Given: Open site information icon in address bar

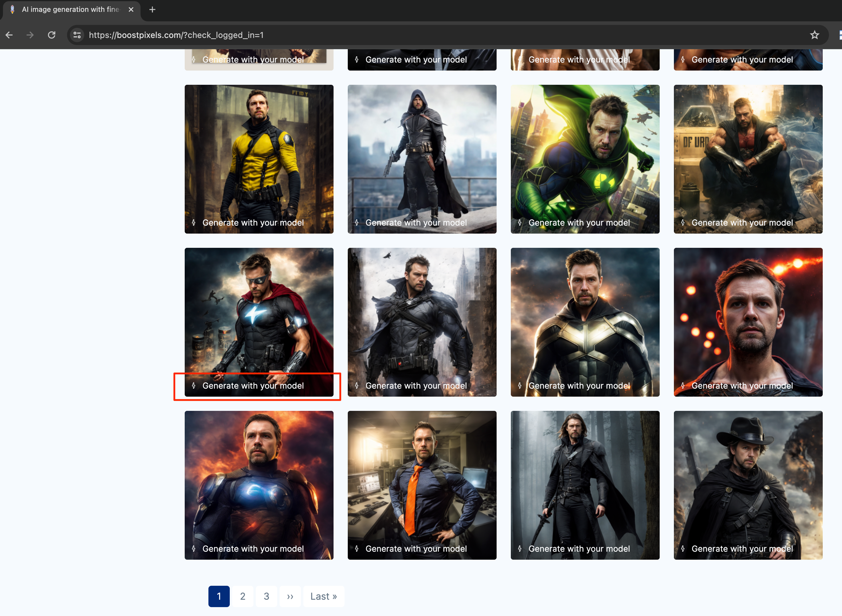Looking at the screenshot, I should point(77,35).
